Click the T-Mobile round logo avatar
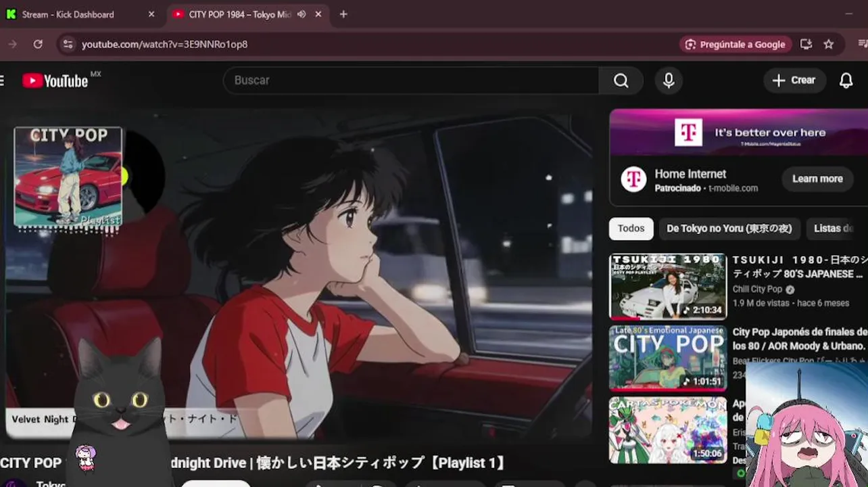Viewport: 868px width, 487px height. click(x=633, y=179)
